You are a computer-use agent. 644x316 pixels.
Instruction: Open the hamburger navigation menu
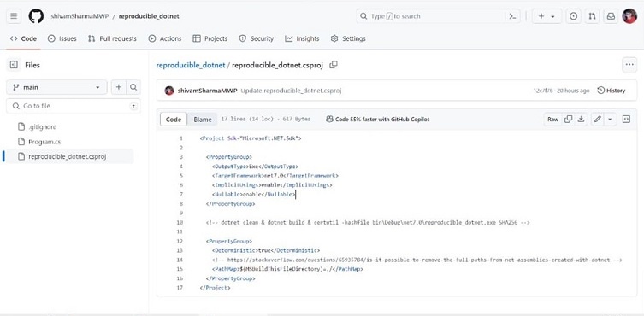14,16
